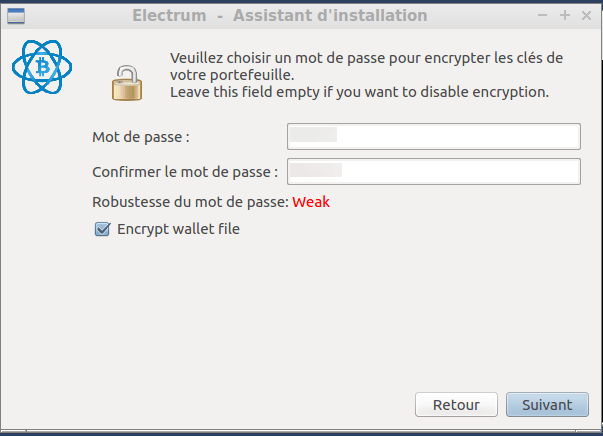Minimize the installation wizard window
Screen dimensions: 603x436
tap(542, 15)
